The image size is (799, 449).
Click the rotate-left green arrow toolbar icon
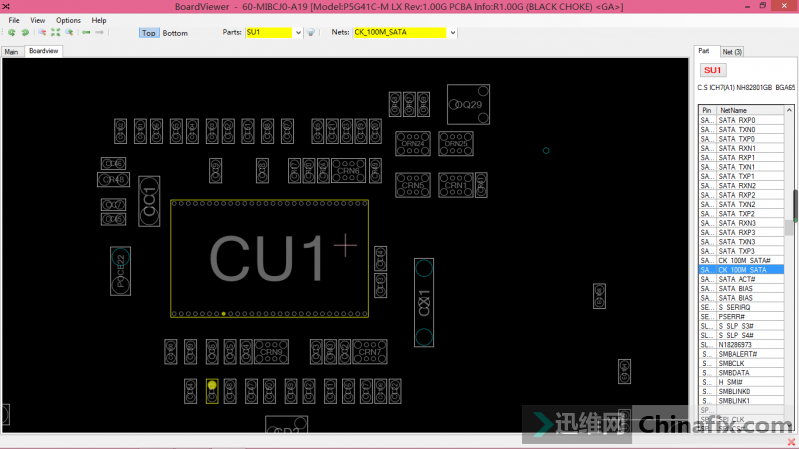tap(11, 33)
